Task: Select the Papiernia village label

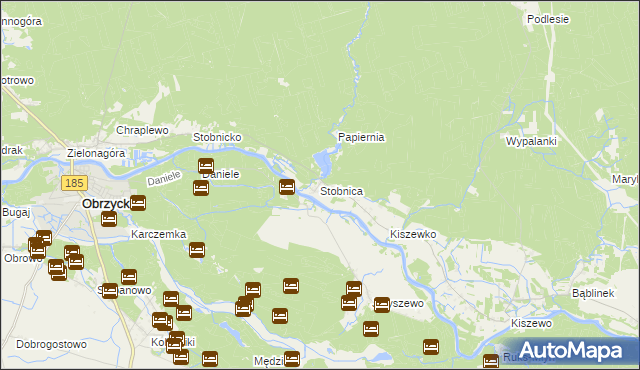Action: pyautogui.click(x=361, y=137)
